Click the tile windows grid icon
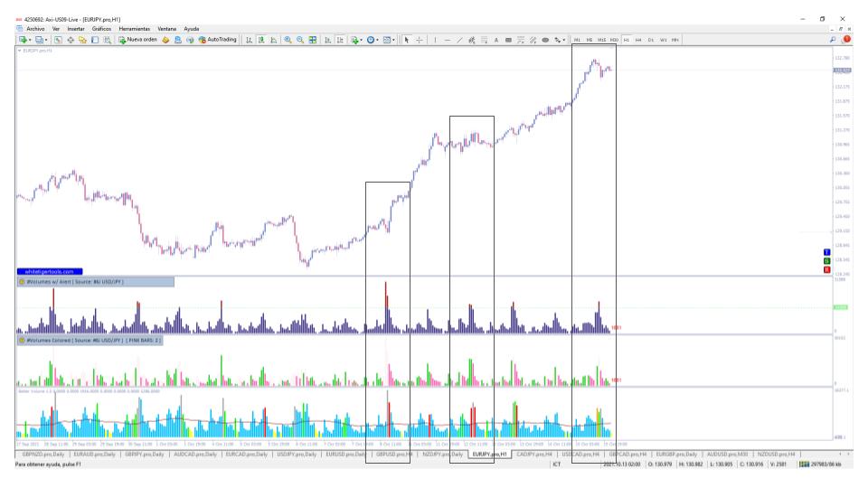The width and height of the screenshot is (868, 488). pos(313,40)
